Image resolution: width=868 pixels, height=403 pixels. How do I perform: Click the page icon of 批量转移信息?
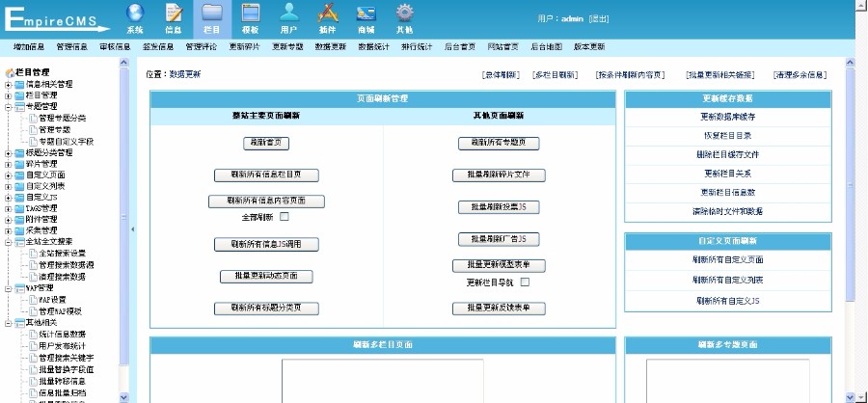[x=33, y=382]
